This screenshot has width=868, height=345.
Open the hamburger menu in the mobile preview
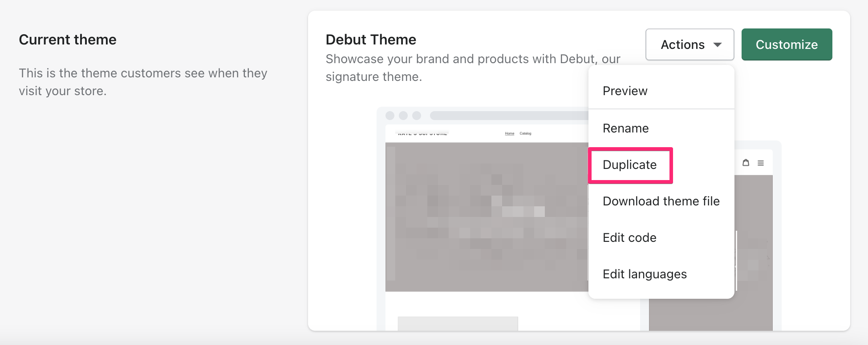pyautogui.click(x=761, y=163)
